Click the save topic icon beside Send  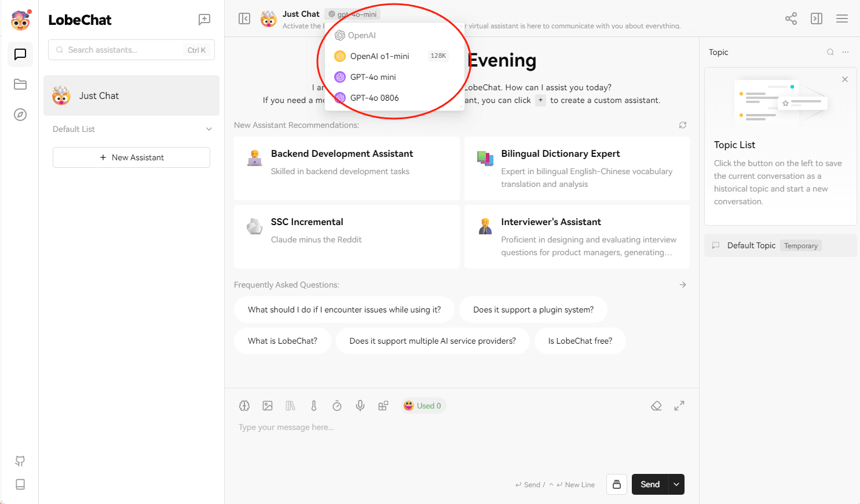[x=617, y=484]
